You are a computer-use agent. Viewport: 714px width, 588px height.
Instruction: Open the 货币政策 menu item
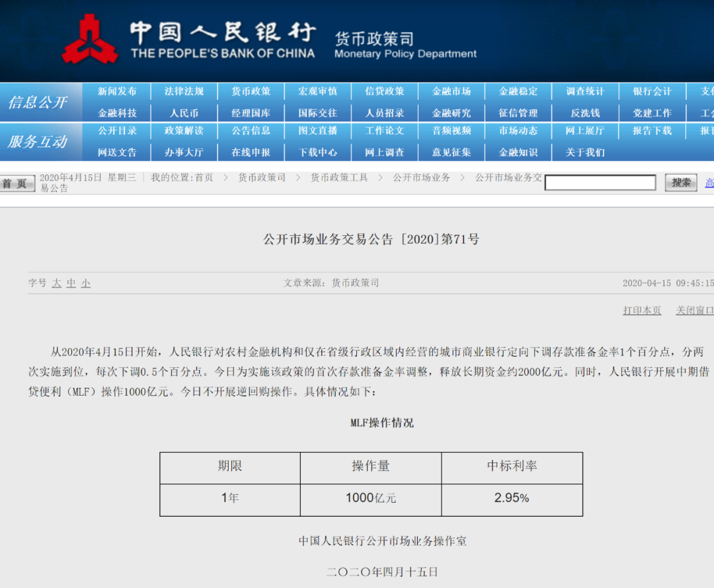click(251, 91)
